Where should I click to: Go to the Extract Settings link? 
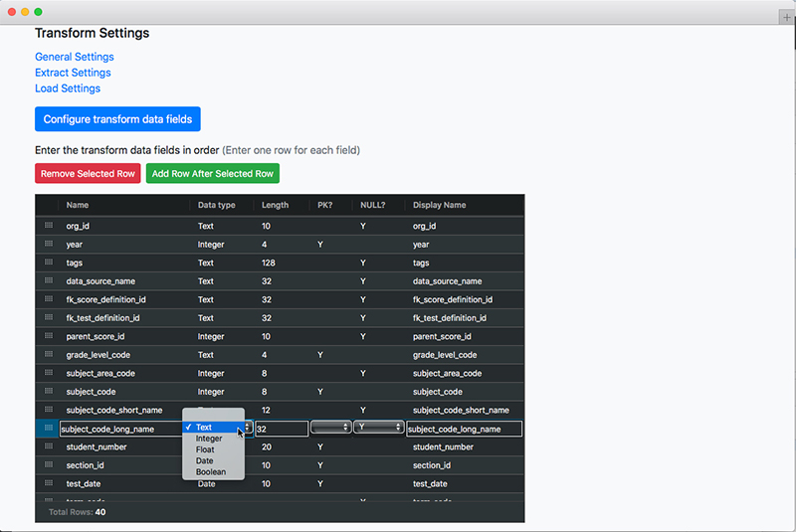click(73, 73)
